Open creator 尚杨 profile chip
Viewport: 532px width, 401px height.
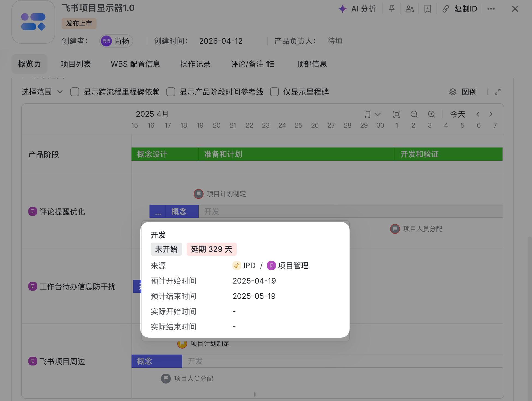(x=116, y=41)
